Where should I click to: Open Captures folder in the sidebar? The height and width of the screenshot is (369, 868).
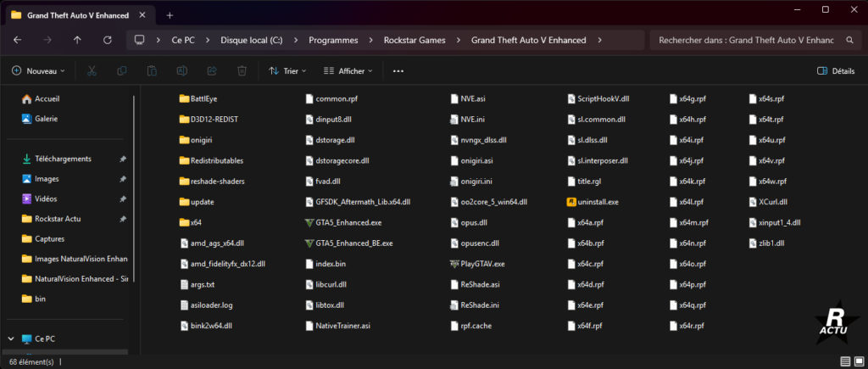click(43, 239)
